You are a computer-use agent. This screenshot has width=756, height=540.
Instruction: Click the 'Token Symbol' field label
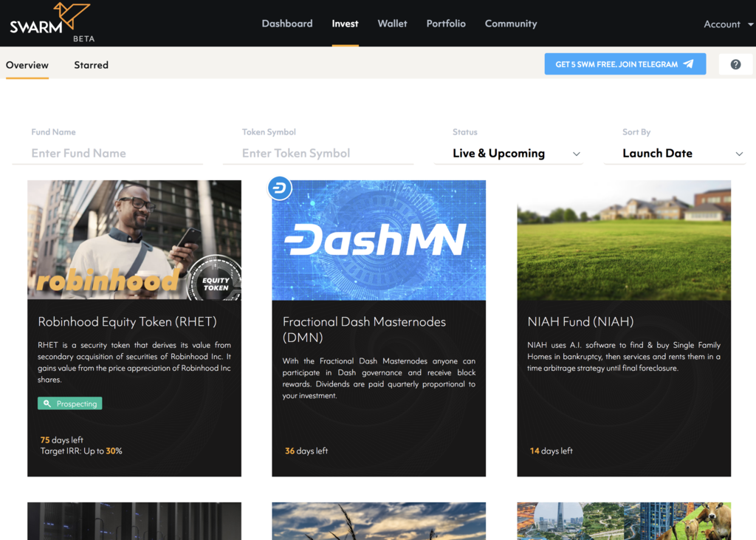[269, 131]
